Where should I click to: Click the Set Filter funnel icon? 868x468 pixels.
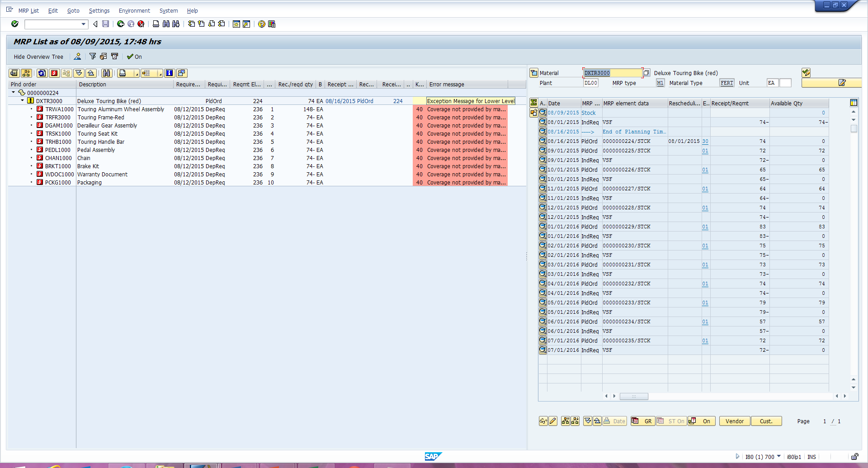pyautogui.click(x=93, y=57)
